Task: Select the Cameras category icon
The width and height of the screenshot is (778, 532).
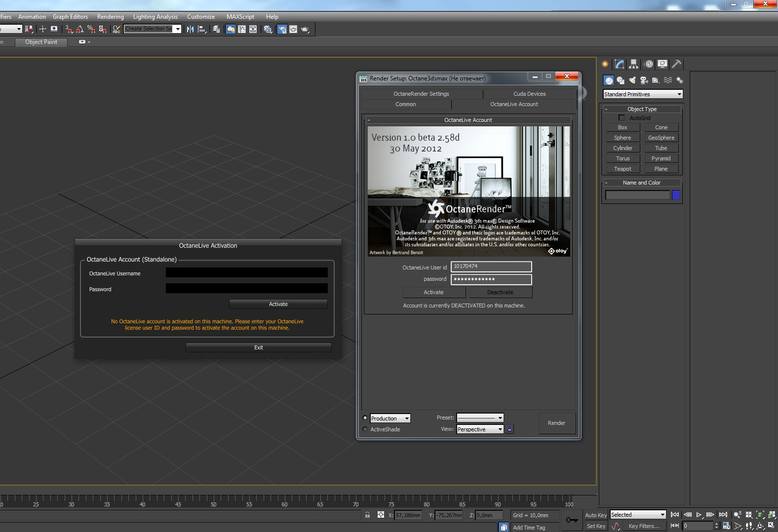Action: coord(644,80)
